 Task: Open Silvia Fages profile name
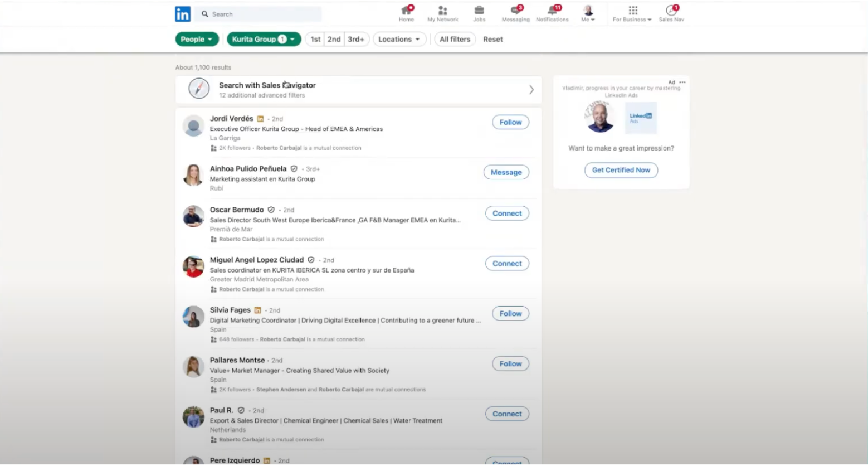point(230,310)
